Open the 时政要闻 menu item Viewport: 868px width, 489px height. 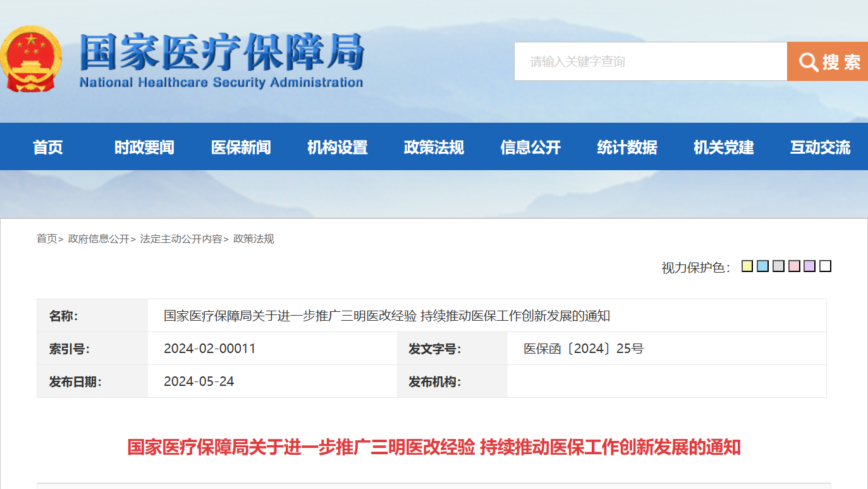click(x=144, y=147)
